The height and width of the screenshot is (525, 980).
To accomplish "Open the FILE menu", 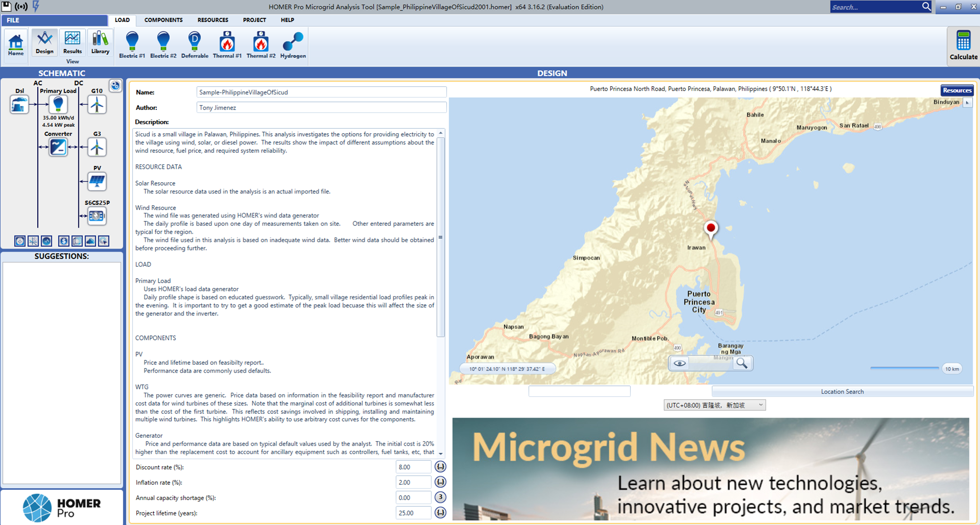I will 54,20.
